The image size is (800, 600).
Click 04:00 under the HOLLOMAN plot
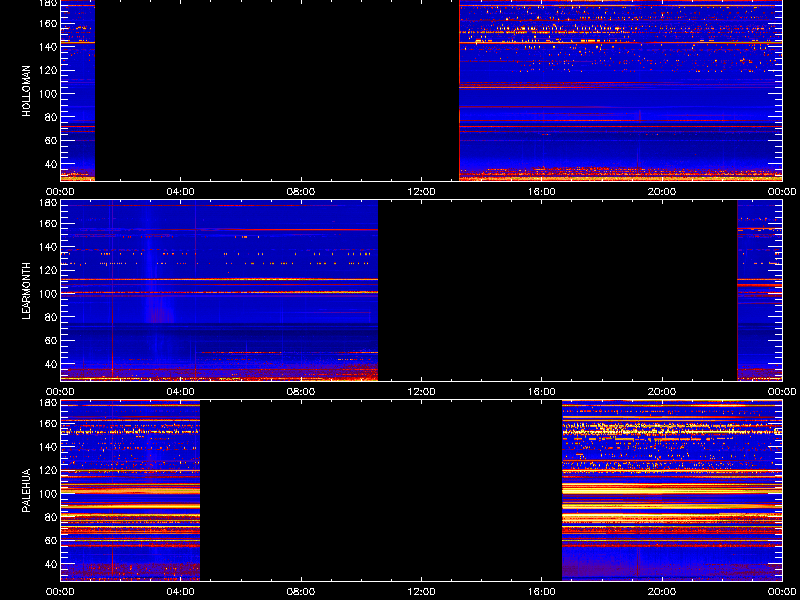coord(181,192)
